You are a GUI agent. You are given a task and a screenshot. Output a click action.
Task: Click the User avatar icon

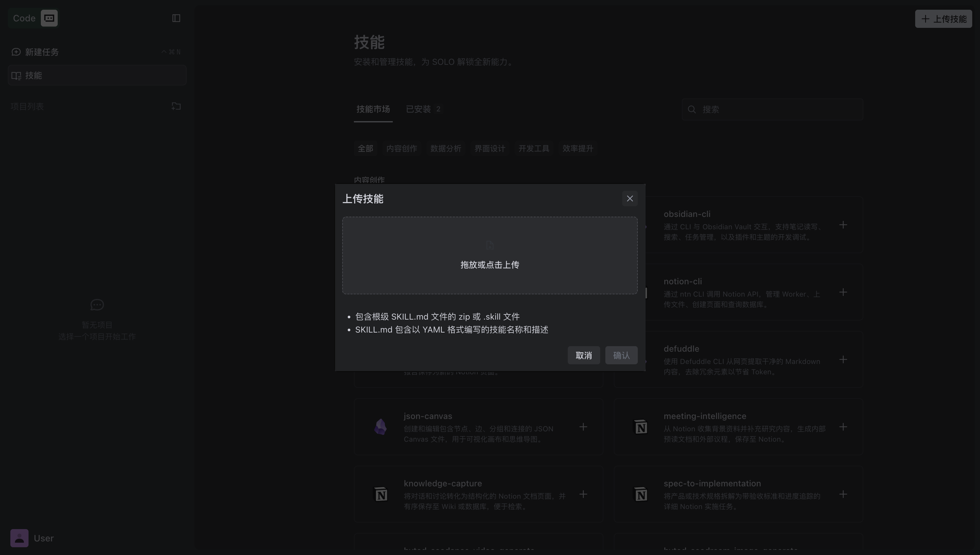19,538
